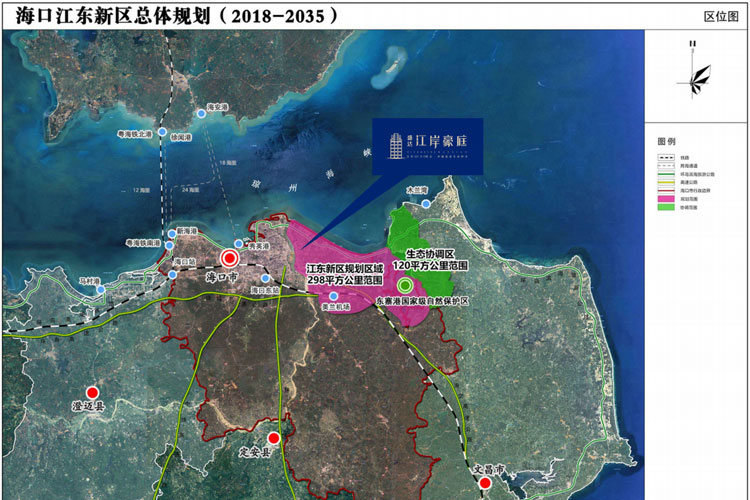Viewport: 750px width, 500px height.
Task: Select the railway dashed-line legend symbol
Action: (666, 158)
